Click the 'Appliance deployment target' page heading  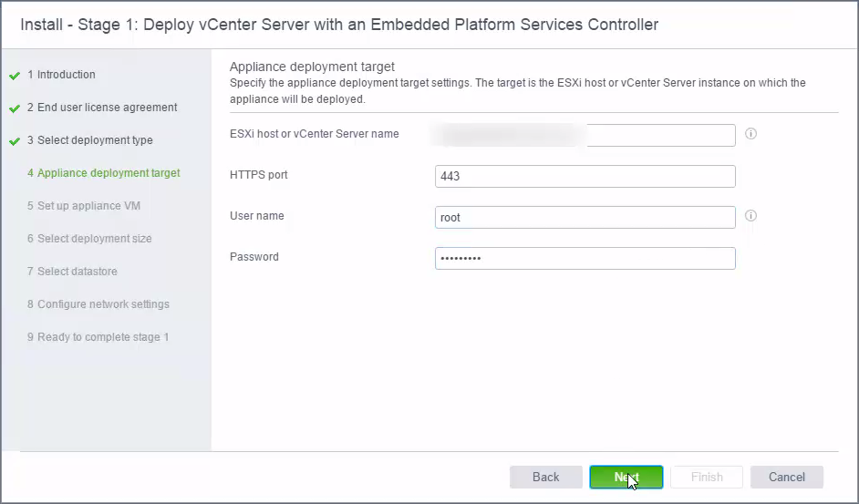(312, 67)
